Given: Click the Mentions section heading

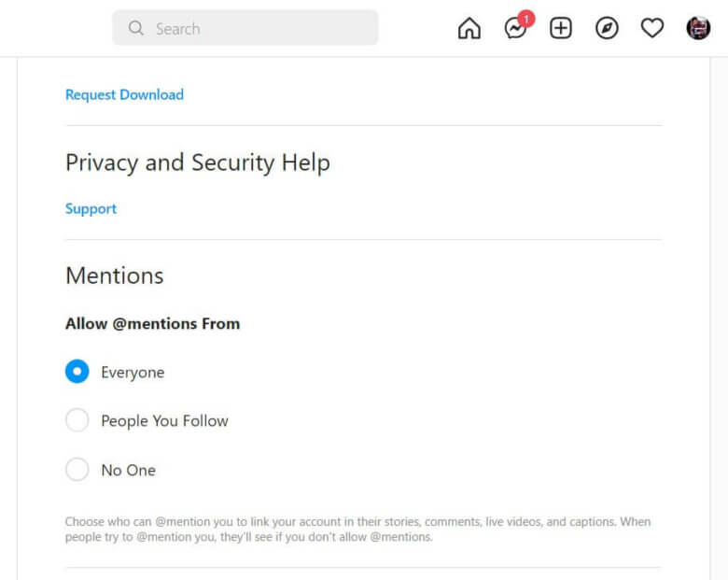Looking at the screenshot, I should (114, 276).
